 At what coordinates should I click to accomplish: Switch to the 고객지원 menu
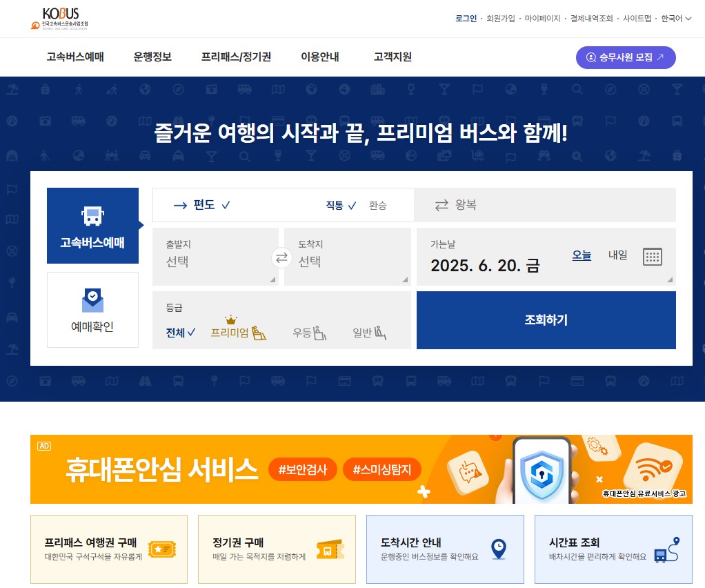[391, 57]
